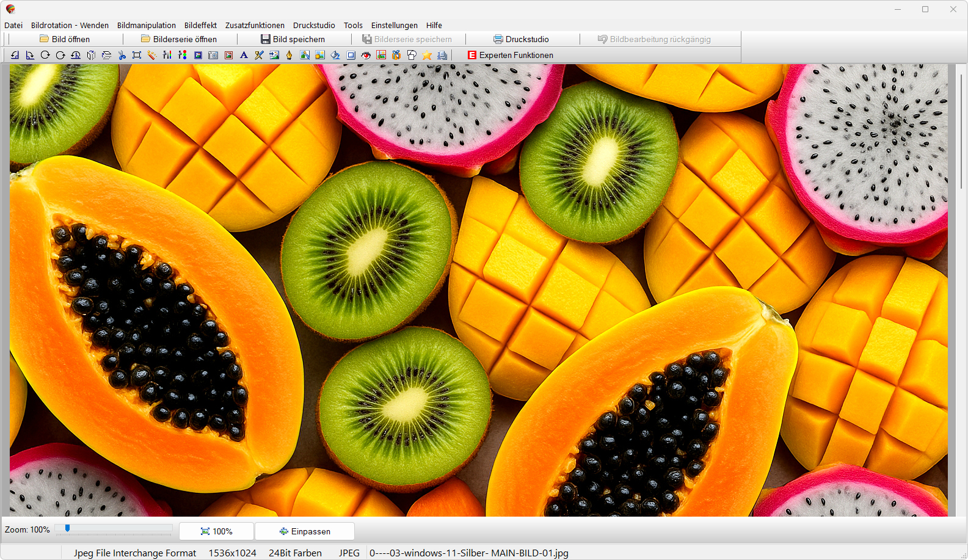Click the fountain pen nib icon
This screenshot has width=968, height=560.
(x=289, y=56)
